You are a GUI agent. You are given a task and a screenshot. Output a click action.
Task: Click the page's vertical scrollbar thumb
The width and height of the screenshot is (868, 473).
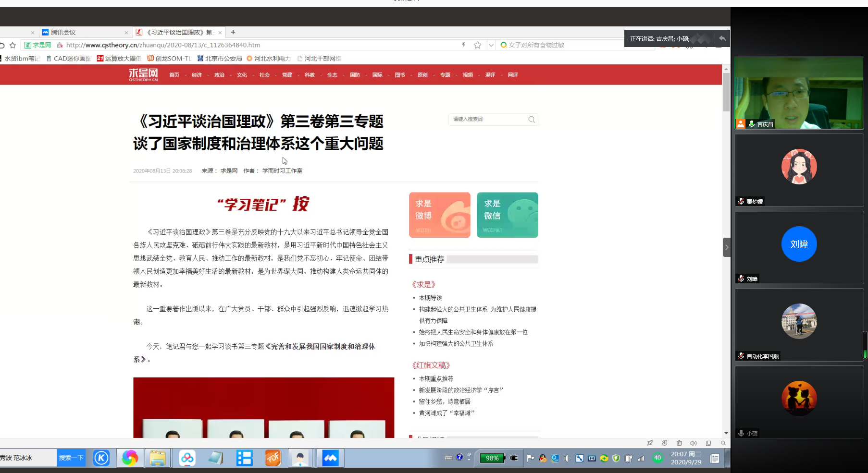point(726,92)
